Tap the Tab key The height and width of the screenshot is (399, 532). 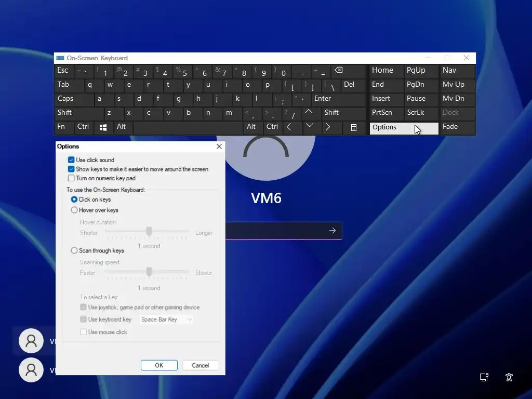pos(69,86)
